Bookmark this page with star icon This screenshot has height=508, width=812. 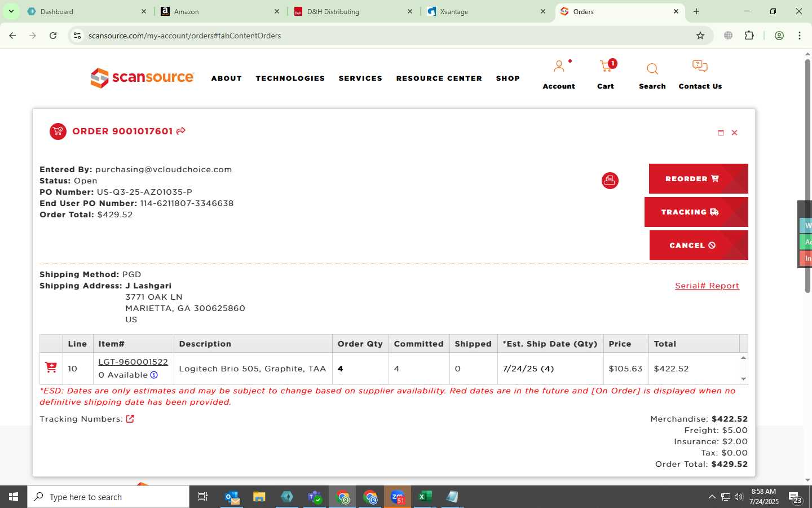point(700,36)
